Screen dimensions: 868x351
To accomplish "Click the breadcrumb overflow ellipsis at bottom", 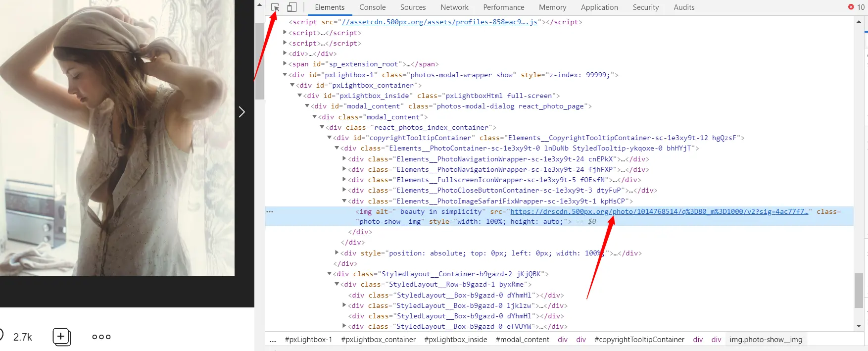I will pyautogui.click(x=273, y=340).
